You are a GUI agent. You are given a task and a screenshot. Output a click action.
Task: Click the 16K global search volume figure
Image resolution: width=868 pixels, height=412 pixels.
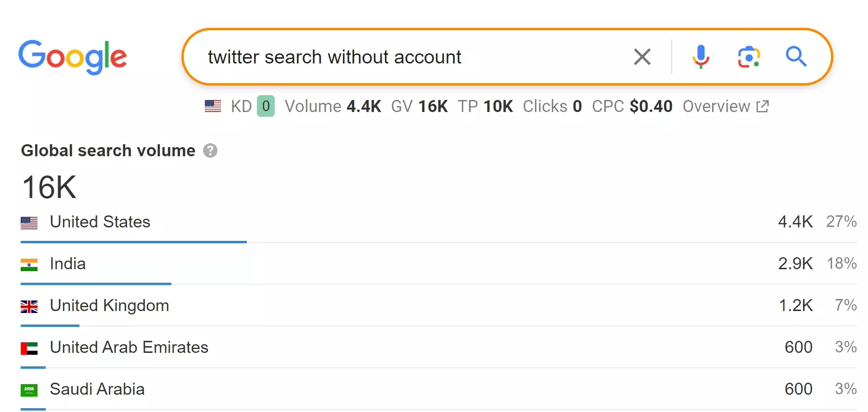coord(48,187)
